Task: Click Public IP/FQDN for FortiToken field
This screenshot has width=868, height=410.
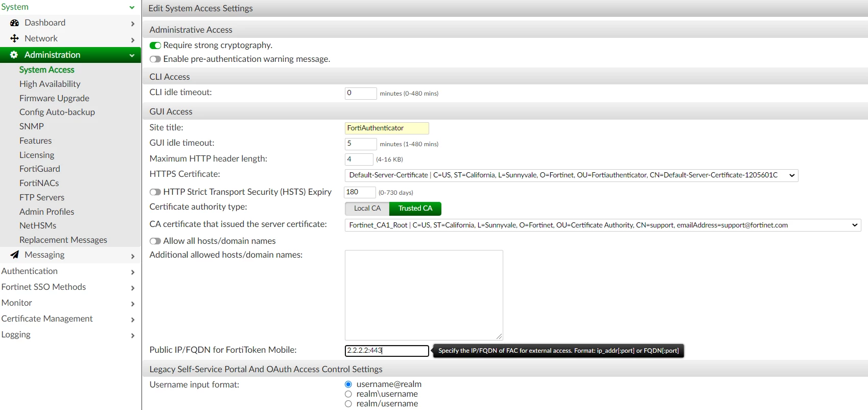Action: pos(387,351)
